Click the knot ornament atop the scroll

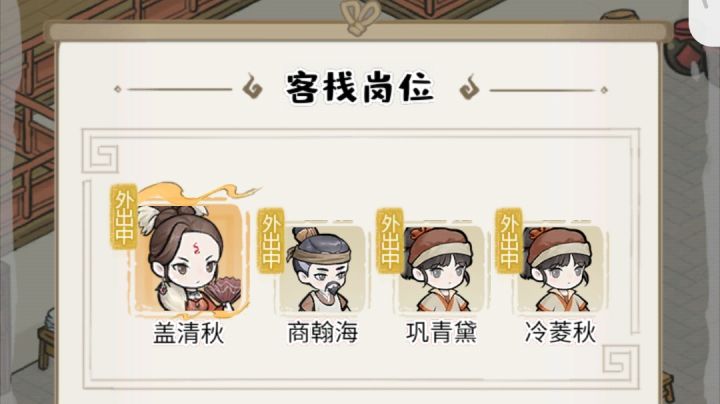pos(360,17)
